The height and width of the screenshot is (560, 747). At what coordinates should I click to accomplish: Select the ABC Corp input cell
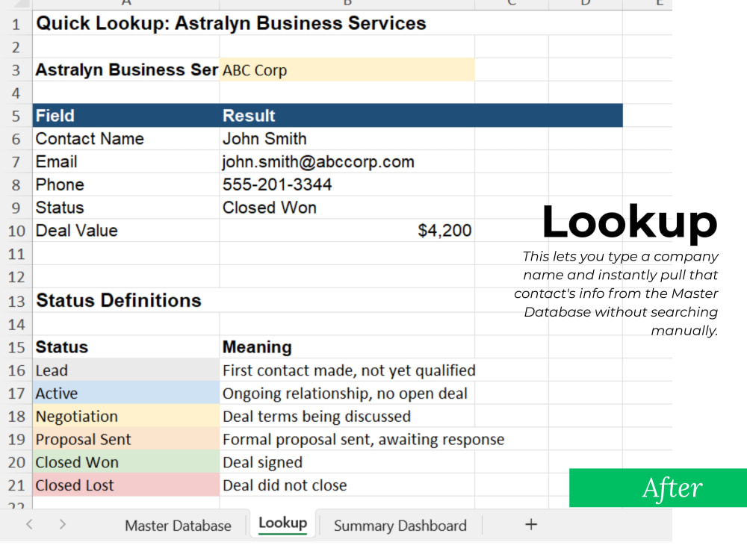[x=347, y=70]
